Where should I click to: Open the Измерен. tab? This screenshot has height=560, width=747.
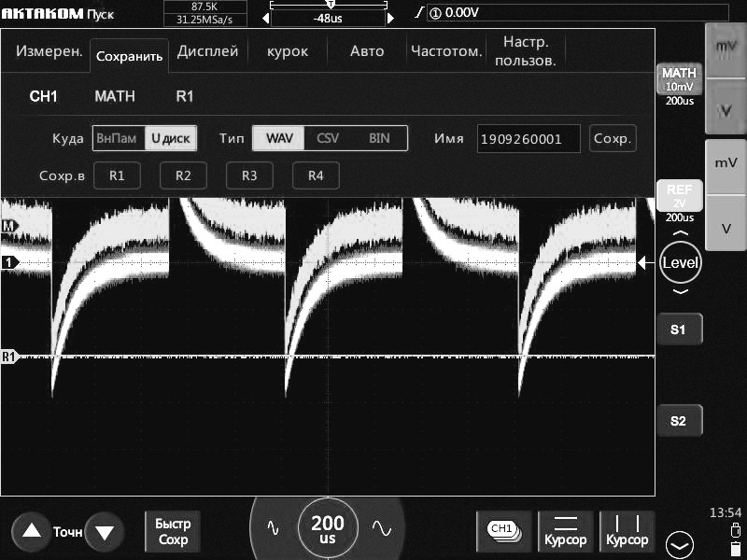(49, 51)
